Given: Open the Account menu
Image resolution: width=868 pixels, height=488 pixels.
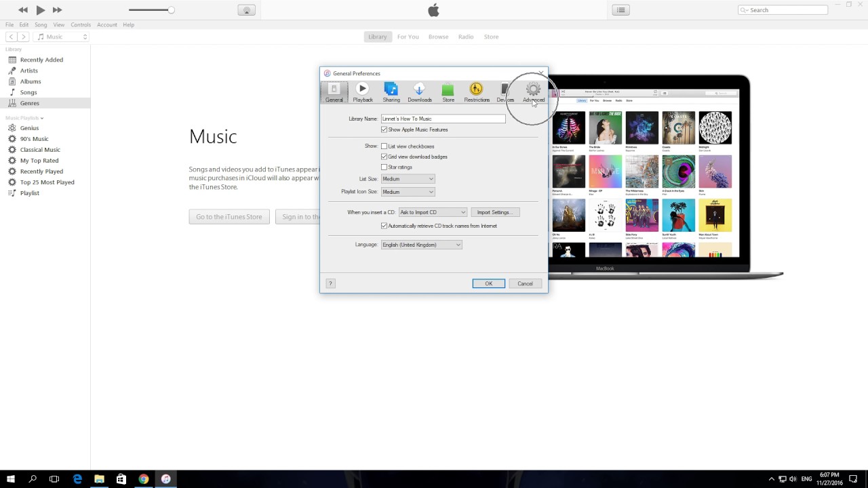Looking at the screenshot, I should pos(107,24).
